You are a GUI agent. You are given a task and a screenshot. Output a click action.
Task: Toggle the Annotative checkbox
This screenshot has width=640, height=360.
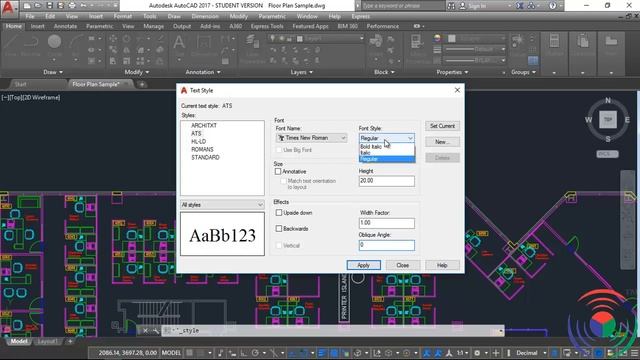point(278,171)
